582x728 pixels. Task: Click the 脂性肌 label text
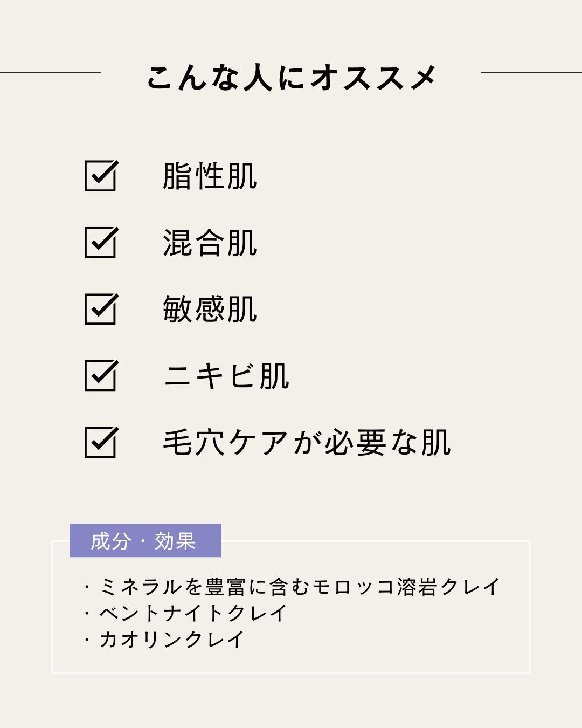click(210, 176)
